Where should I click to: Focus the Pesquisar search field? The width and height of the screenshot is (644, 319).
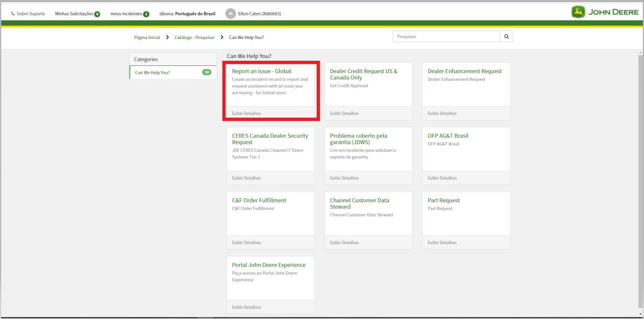point(446,36)
